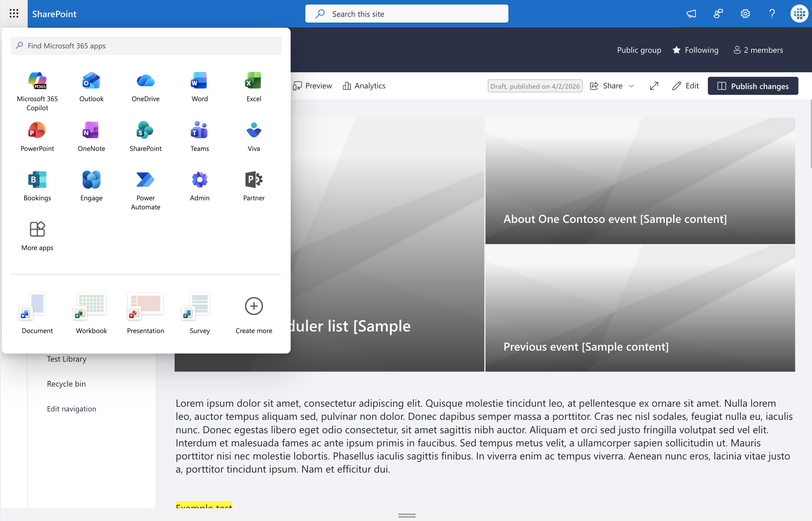The image size is (812, 521).
Task: Open Previous event sample content tile
Action: [640, 308]
